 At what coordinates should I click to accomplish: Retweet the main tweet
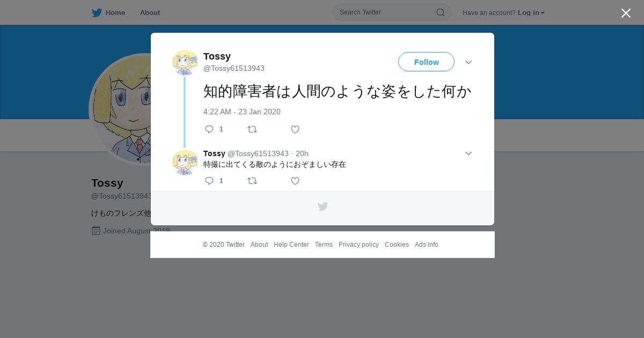[252, 129]
